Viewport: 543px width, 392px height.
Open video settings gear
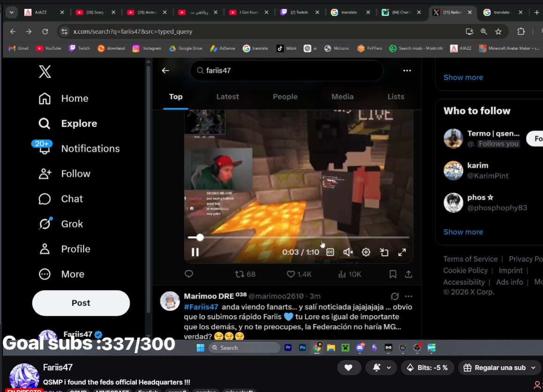366,252
